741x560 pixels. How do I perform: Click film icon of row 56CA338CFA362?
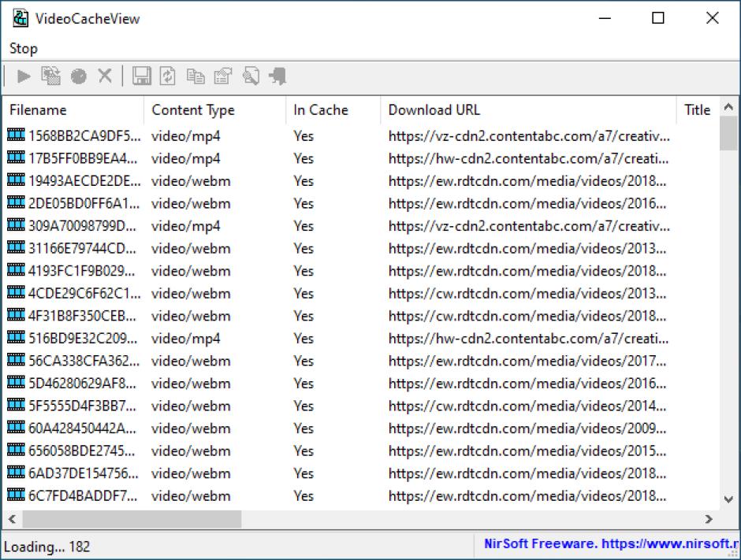click(16, 360)
